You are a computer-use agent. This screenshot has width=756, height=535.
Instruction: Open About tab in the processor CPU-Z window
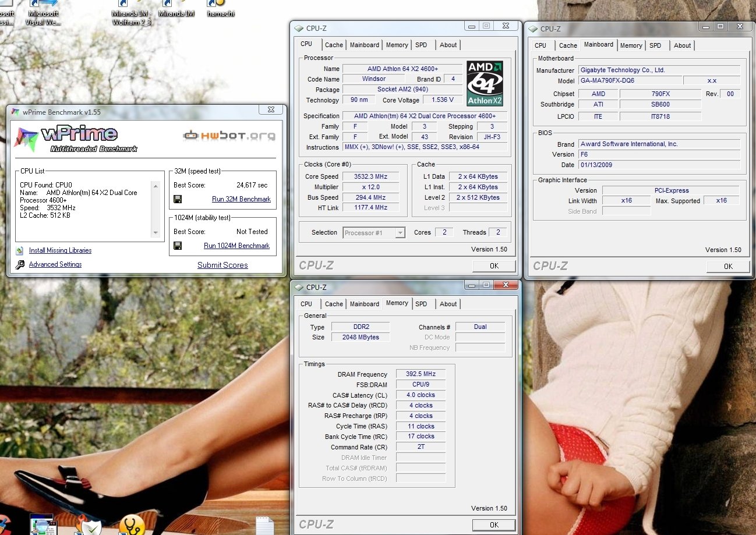pyautogui.click(x=448, y=45)
